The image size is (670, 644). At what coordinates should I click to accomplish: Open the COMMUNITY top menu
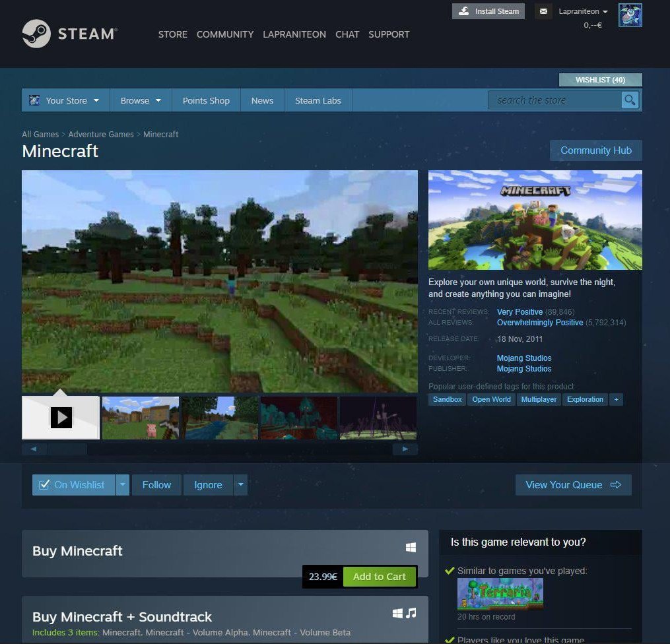[225, 34]
